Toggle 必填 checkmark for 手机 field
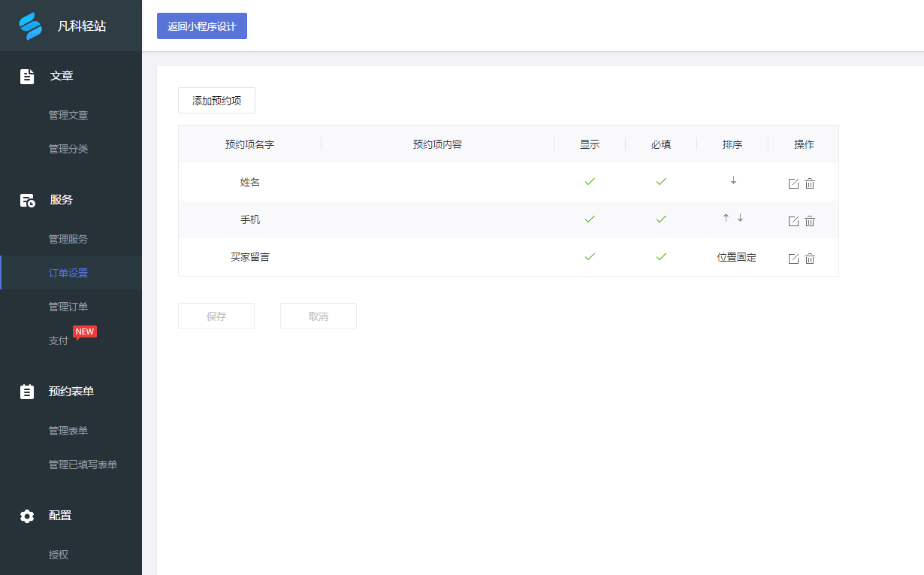Image resolution: width=924 pixels, height=575 pixels. click(x=661, y=219)
